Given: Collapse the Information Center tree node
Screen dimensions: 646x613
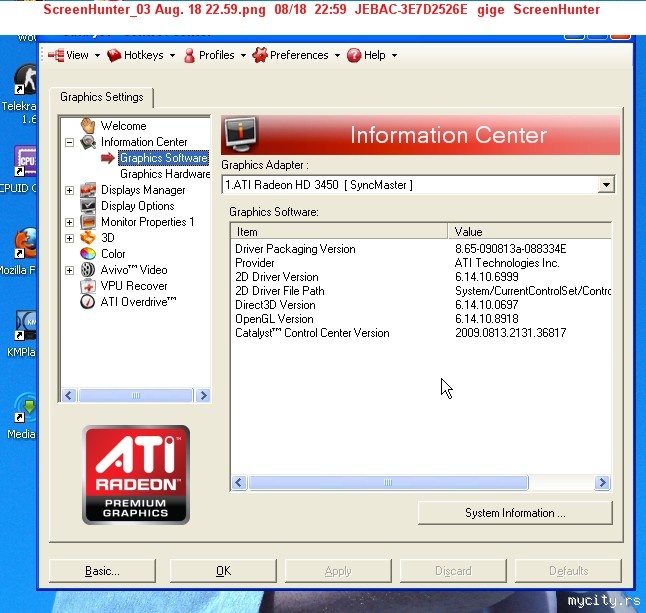Looking at the screenshot, I should [69, 143].
